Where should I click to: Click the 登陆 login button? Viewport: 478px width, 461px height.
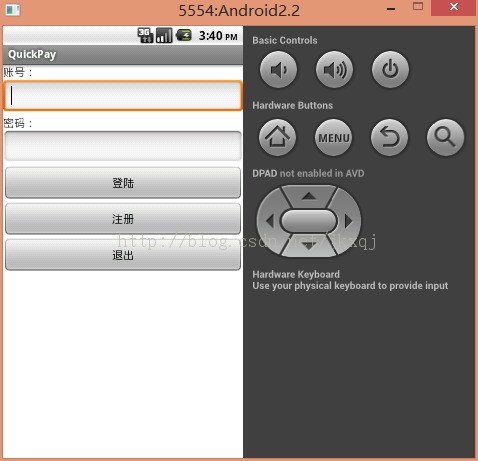coord(123,183)
